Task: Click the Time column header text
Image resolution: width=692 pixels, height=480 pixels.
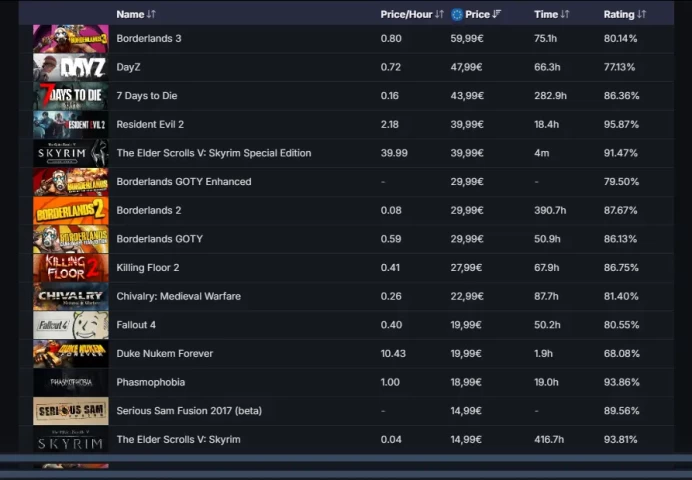Action: pyautogui.click(x=546, y=15)
